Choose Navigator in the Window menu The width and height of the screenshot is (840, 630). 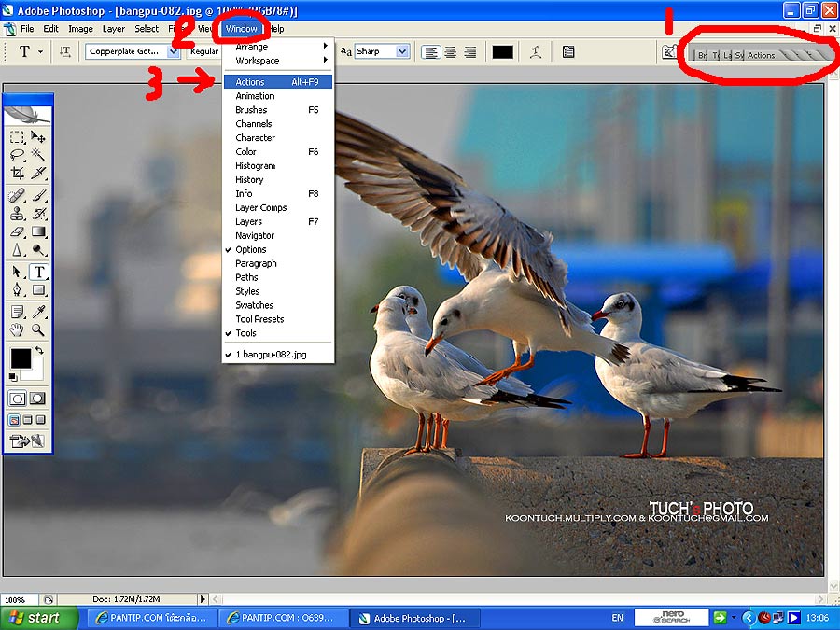(x=277, y=236)
